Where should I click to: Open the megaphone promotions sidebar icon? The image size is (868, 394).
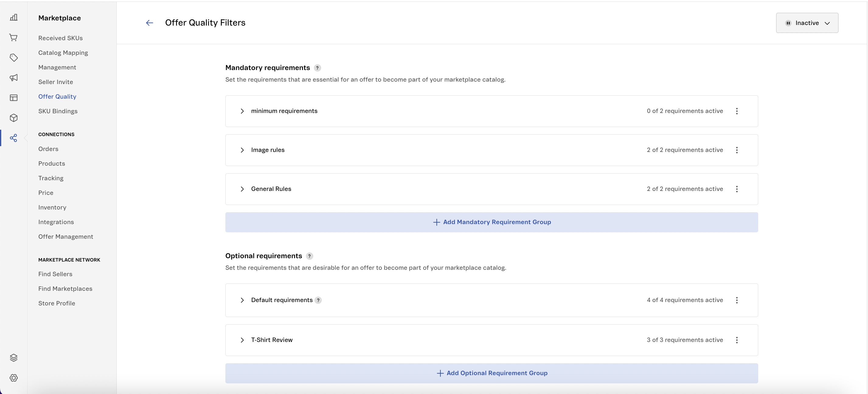pos(13,78)
